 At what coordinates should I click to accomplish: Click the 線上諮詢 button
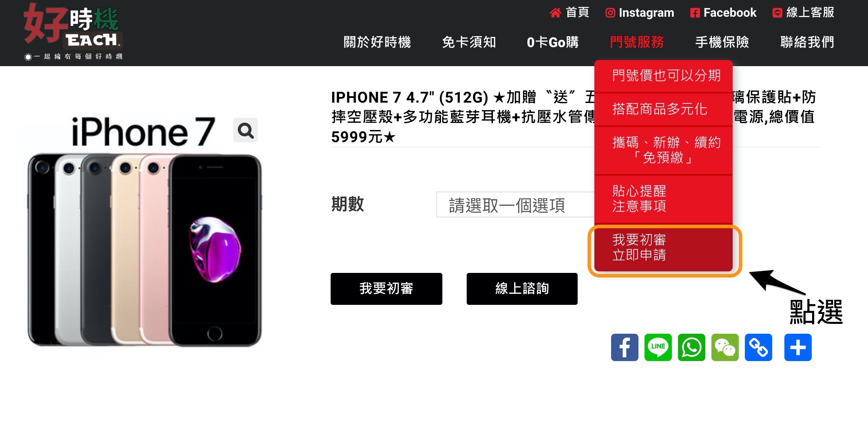coord(522,289)
